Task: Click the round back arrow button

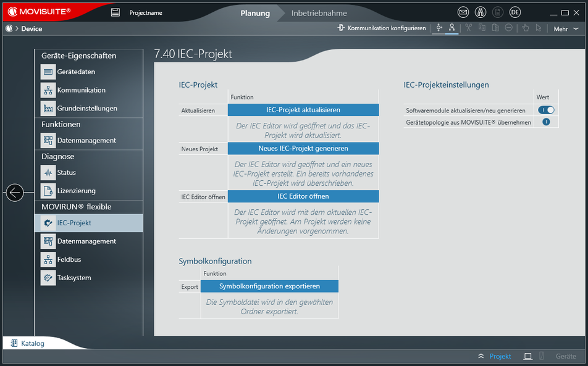Action: tap(15, 193)
